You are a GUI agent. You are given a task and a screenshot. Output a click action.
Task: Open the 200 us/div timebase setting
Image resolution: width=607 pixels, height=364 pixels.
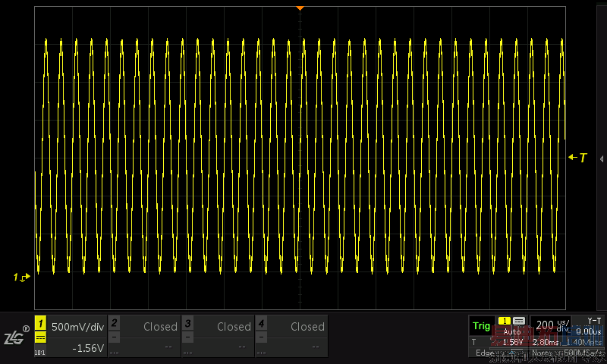tap(553, 326)
